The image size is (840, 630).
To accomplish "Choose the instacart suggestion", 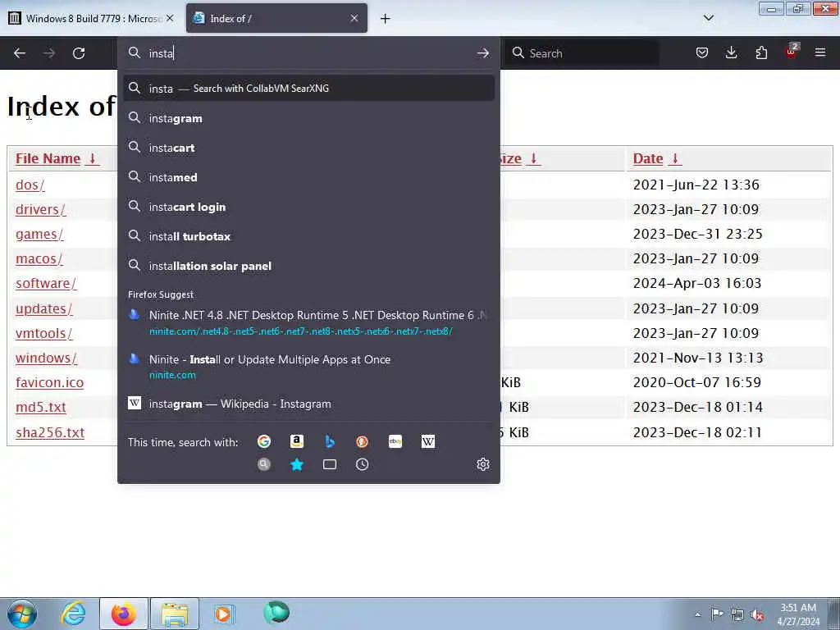I will click(308, 148).
